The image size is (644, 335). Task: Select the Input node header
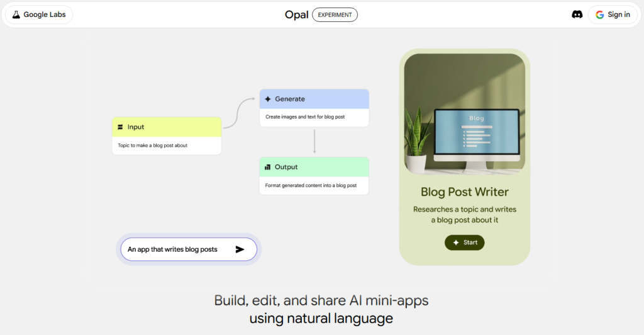(167, 127)
